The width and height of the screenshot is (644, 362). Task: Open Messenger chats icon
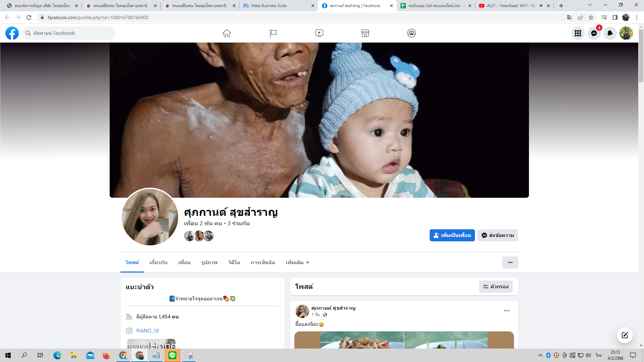point(594,33)
